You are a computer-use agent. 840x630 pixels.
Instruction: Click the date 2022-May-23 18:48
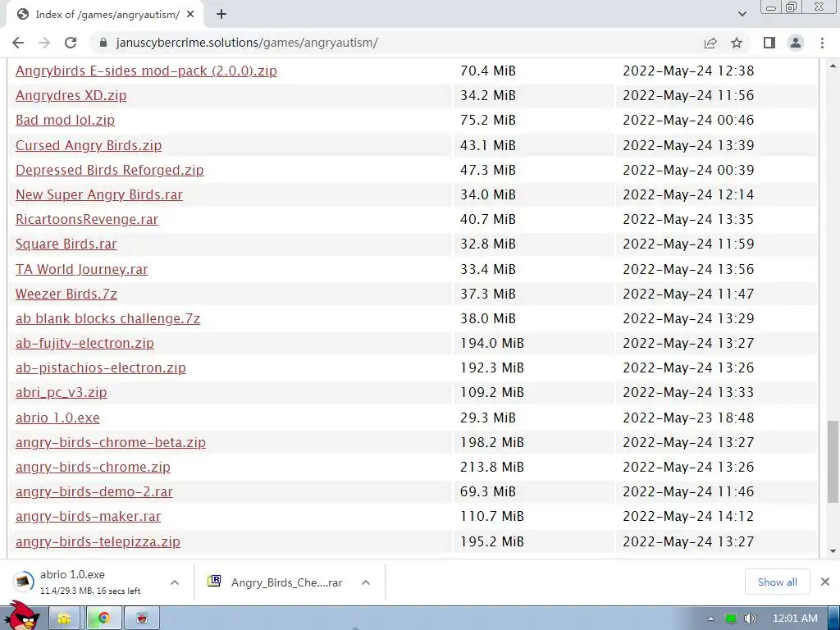pos(688,418)
